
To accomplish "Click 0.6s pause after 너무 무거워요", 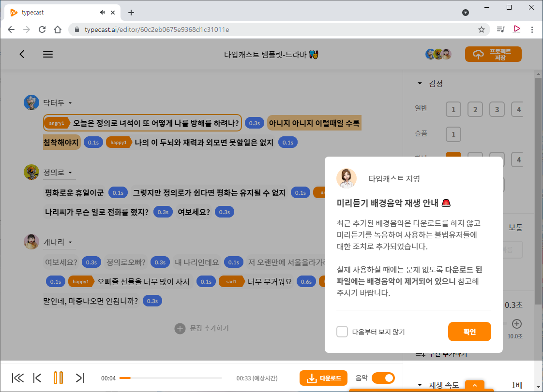I will coord(306,282).
